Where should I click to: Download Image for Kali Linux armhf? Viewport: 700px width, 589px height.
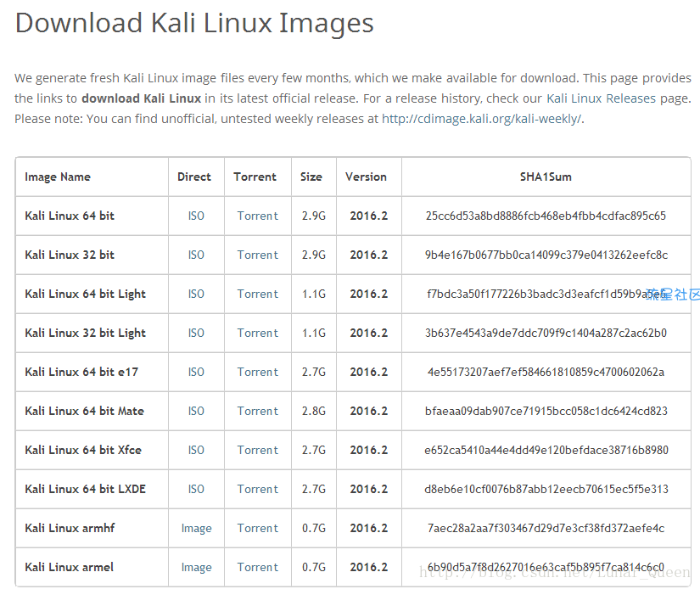point(197,528)
